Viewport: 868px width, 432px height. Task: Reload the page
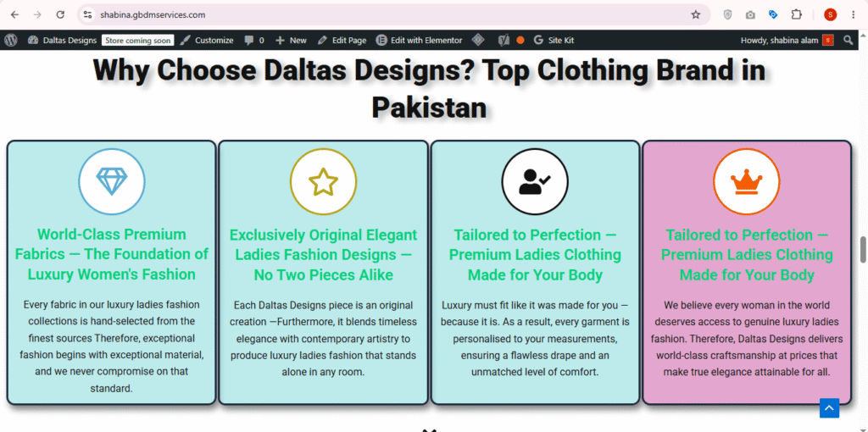[60, 15]
